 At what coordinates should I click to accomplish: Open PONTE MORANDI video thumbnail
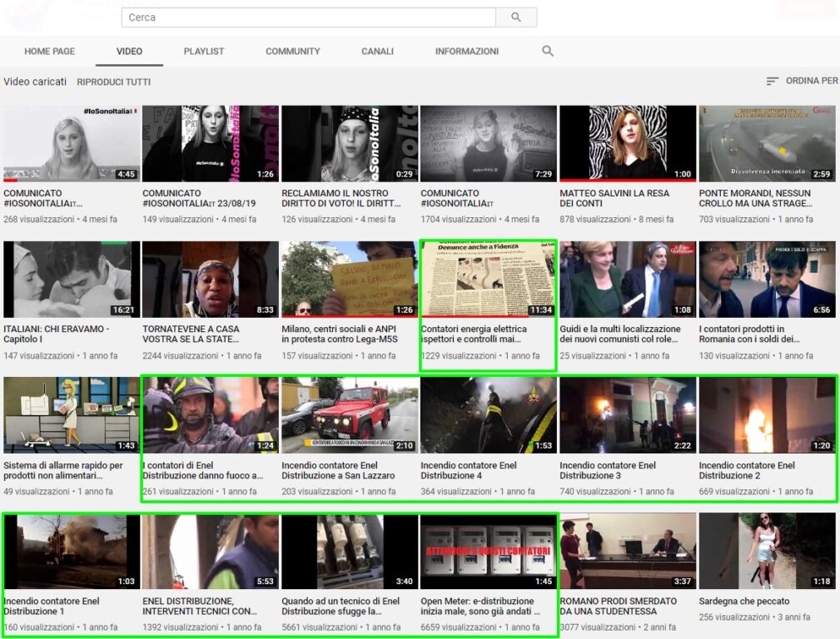[x=767, y=144]
